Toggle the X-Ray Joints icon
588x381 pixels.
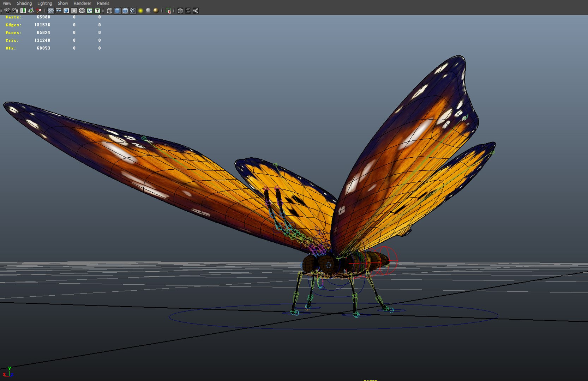(196, 11)
